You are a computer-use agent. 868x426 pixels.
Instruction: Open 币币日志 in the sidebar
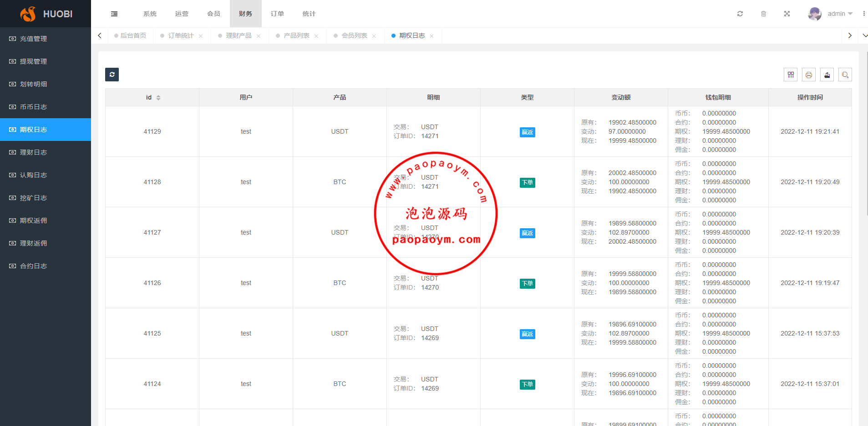[46, 107]
